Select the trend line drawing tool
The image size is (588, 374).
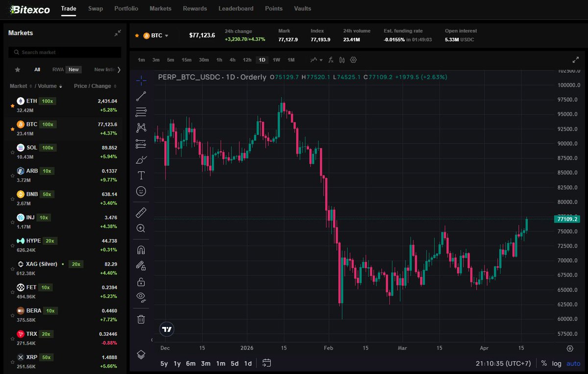tap(141, 96)
